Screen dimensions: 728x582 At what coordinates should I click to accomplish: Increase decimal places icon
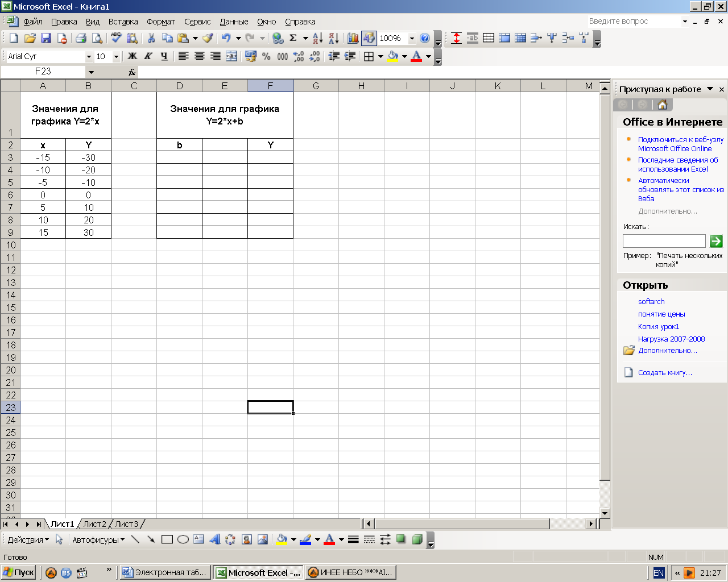(x=299, y=56)
